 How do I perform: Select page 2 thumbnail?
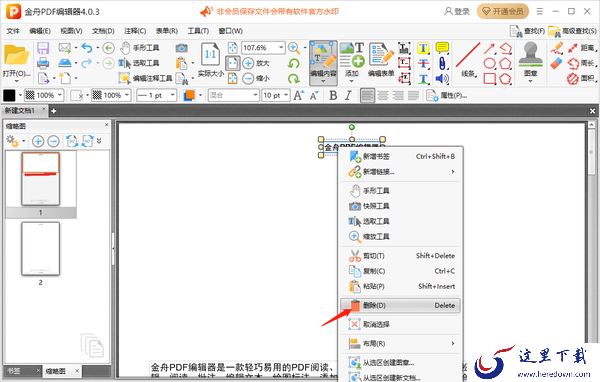41,249
